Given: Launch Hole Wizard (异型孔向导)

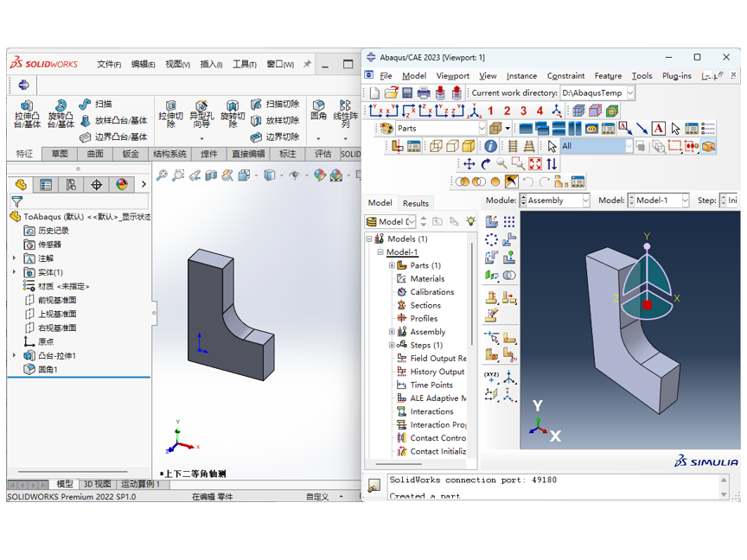Looking at the screenshot, I should tap(201, 114).
